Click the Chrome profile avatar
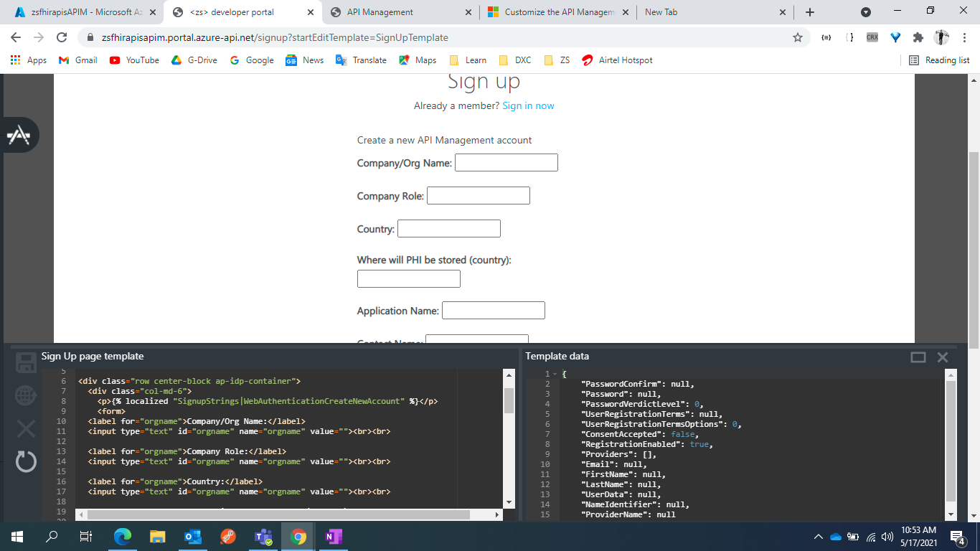The image size is (980, 551). [x=940, y=37]
